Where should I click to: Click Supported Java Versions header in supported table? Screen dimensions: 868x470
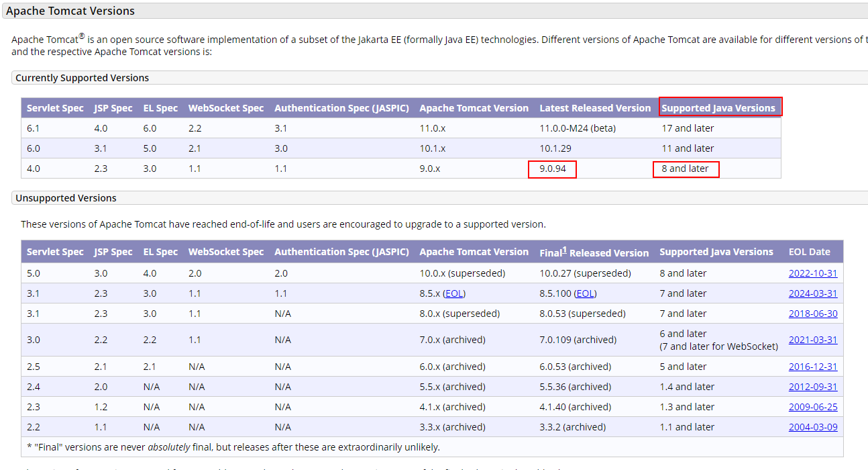click(x=718, y=108)
